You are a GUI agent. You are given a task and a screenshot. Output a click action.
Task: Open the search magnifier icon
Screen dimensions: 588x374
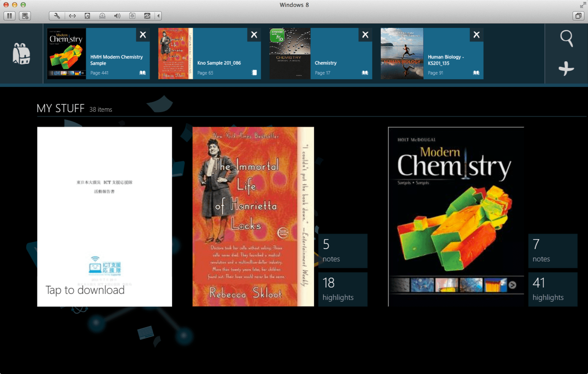coord(567,38)
